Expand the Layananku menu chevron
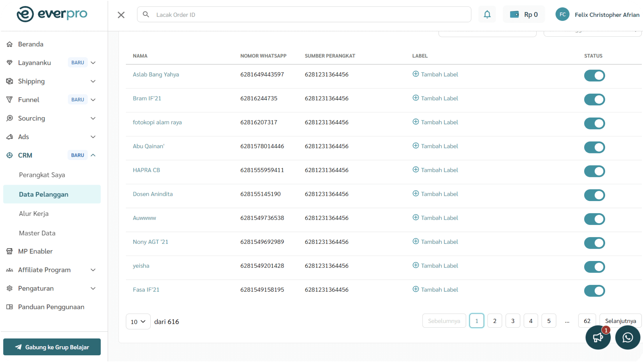Screen dimensions: 643x364 93,63
